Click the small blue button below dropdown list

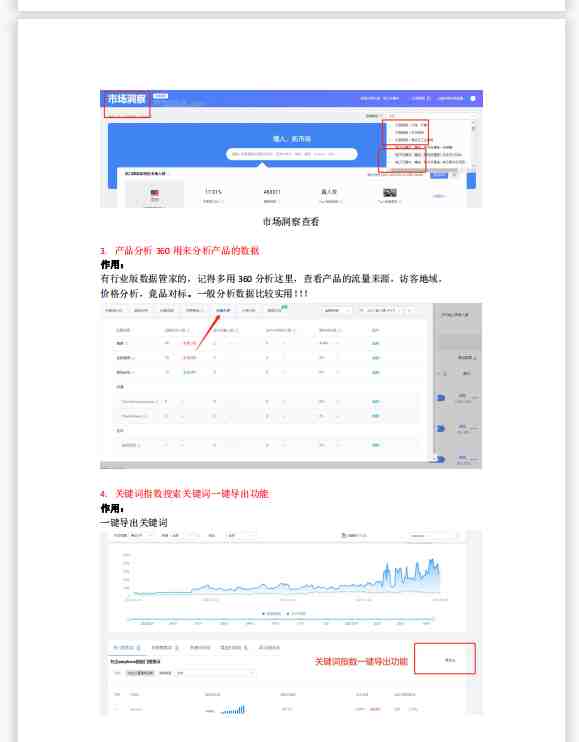439,175
